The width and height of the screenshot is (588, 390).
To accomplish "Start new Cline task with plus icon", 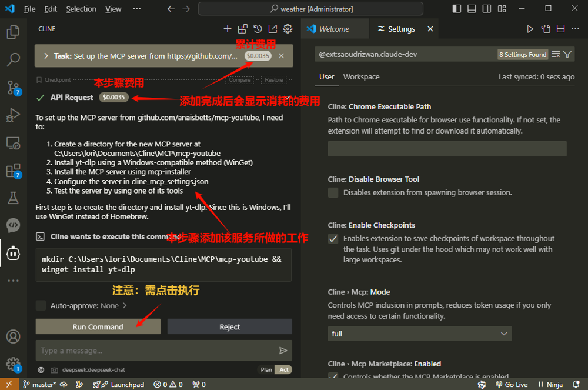I will 228,29.
